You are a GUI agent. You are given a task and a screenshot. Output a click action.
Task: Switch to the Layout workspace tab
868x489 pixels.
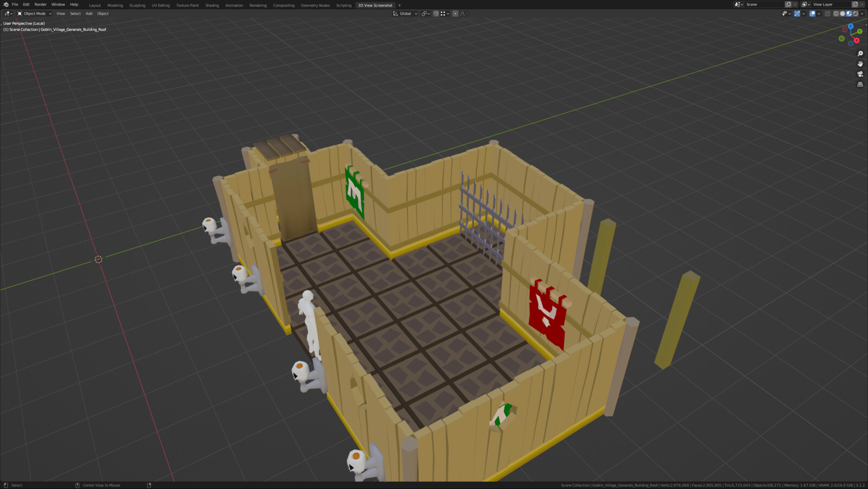click(x=95, y=5)
